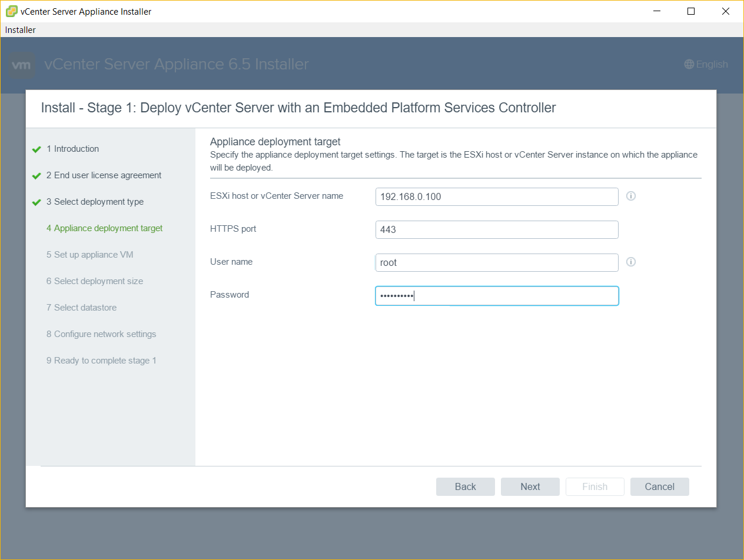Screen dimensions: 744x560
Task: Maximize the installer window
Action: pos(692,11)
